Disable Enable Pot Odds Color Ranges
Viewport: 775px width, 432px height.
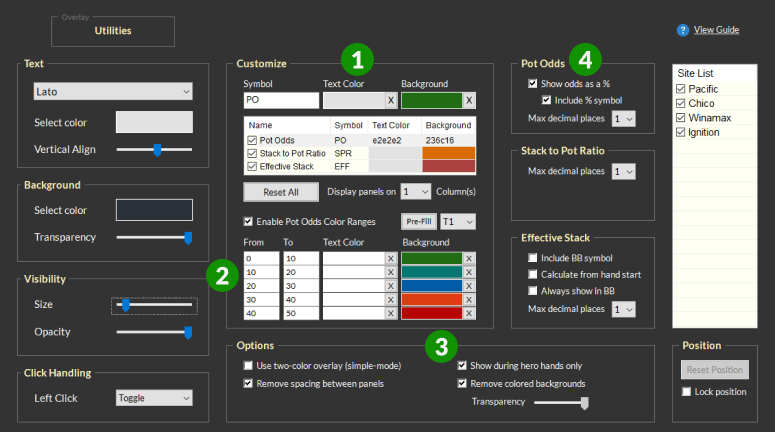point(248,221)
